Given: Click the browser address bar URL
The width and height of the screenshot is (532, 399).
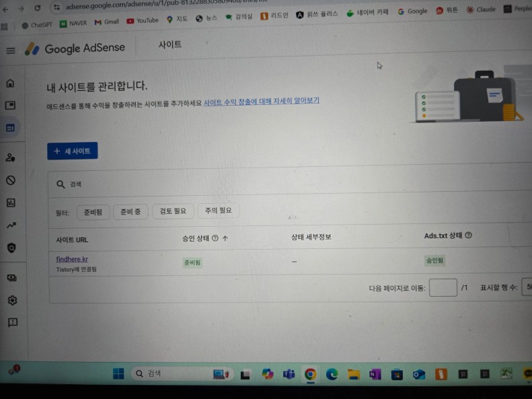Looking at the screenshot, I should tap(166, 3).
